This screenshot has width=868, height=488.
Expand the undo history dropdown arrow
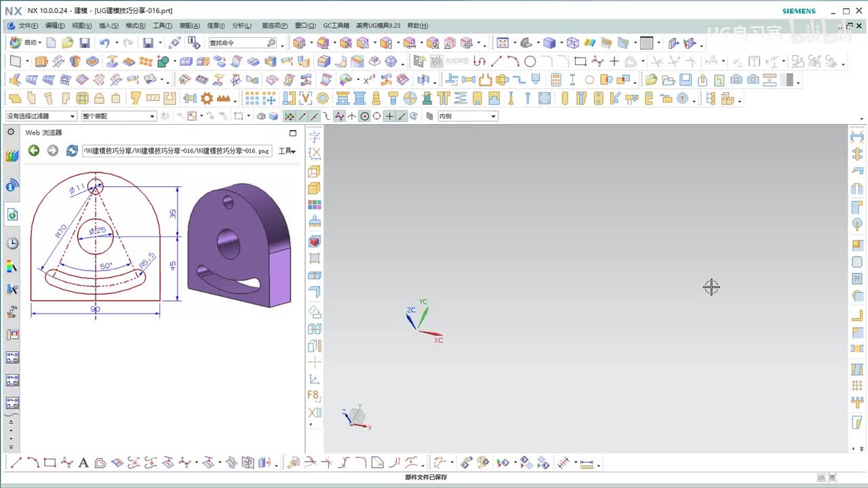pos(115,43)
